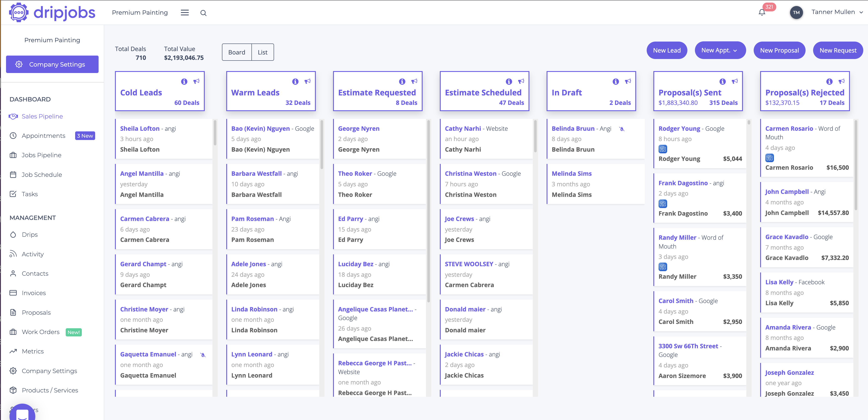
Task: Open the New Appt. dropdown
Action: tap(720, 50)
